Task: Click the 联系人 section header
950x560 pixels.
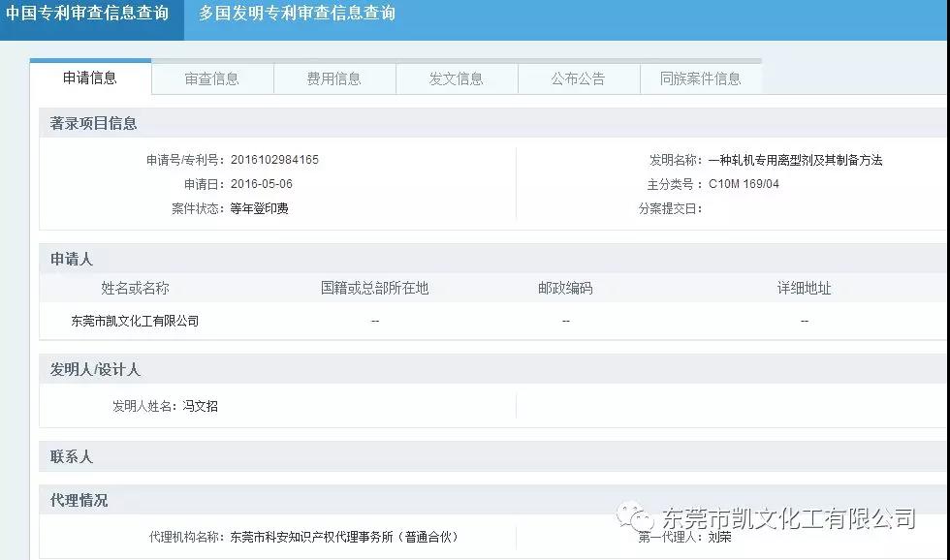Action: click(x=492, y=456)
